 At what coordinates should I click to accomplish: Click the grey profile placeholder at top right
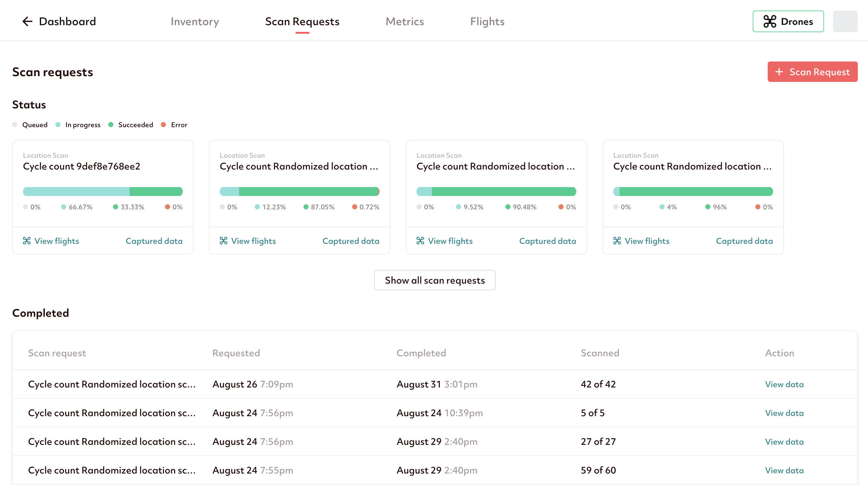[845, 22]
